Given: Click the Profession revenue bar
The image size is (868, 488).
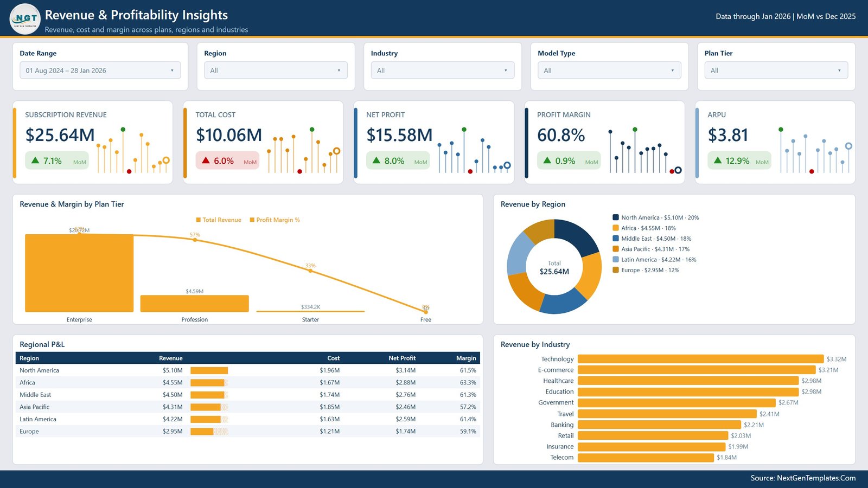Looking at the screenshot, I should tap(195, 304).
